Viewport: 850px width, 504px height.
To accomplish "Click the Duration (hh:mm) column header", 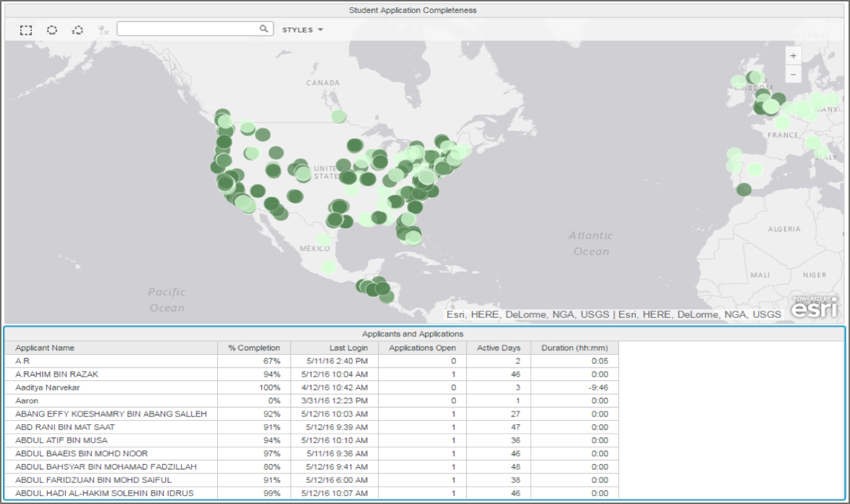I will coord(574,348).
